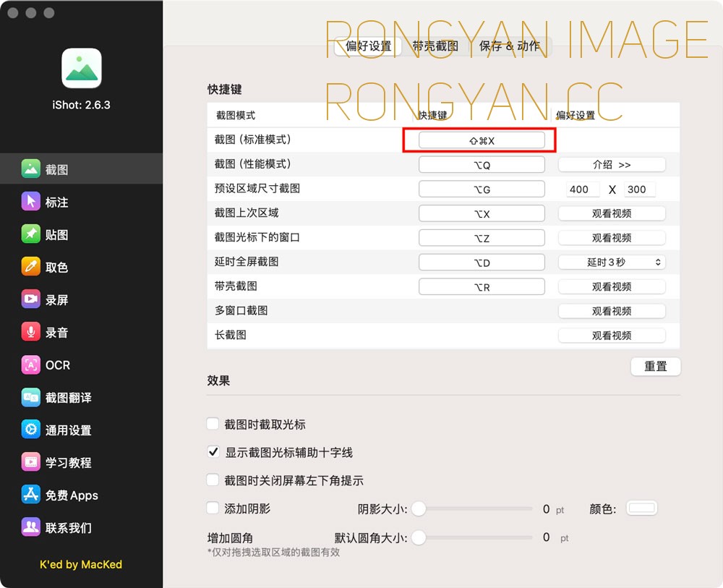
Task: Open the 贴图 pin image sidebar icon
Action: tap(31, 234)
